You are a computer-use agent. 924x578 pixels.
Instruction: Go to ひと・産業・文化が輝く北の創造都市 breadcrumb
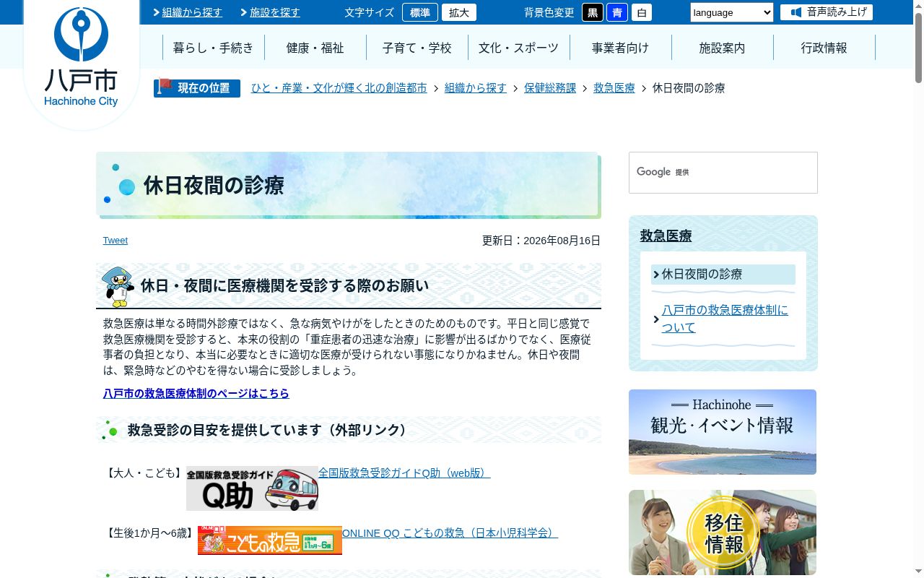(339, 88)
